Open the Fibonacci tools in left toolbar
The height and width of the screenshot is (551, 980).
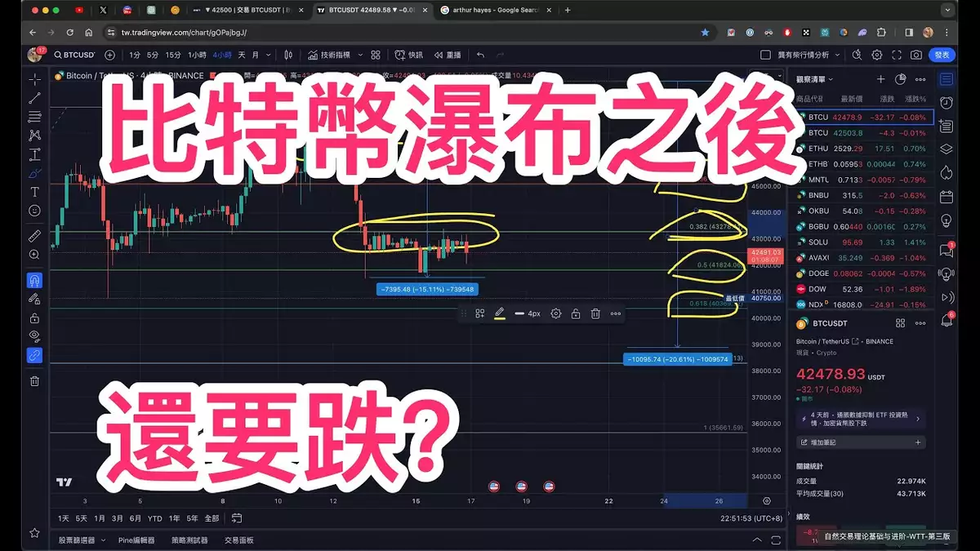(34, 116)
